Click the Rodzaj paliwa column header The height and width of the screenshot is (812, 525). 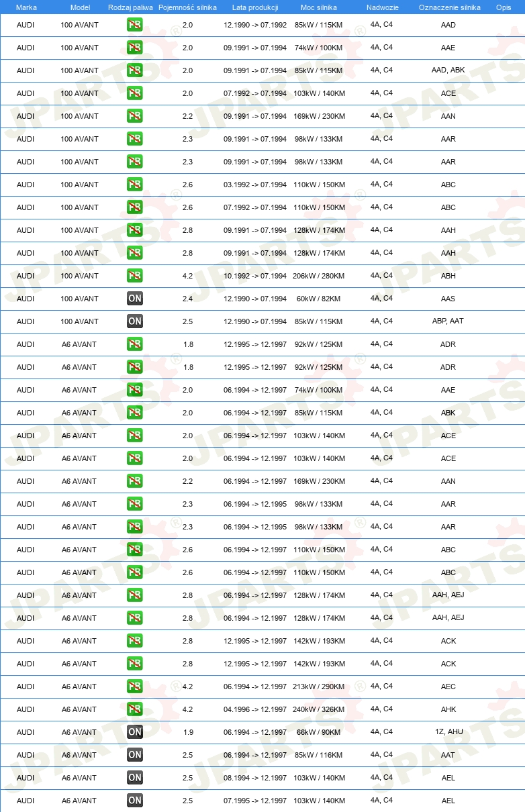pyautogui.click(x=131, y=7)
